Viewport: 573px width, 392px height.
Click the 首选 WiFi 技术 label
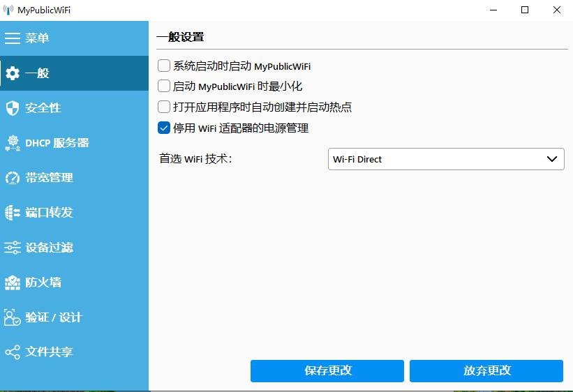click(195, 159)
